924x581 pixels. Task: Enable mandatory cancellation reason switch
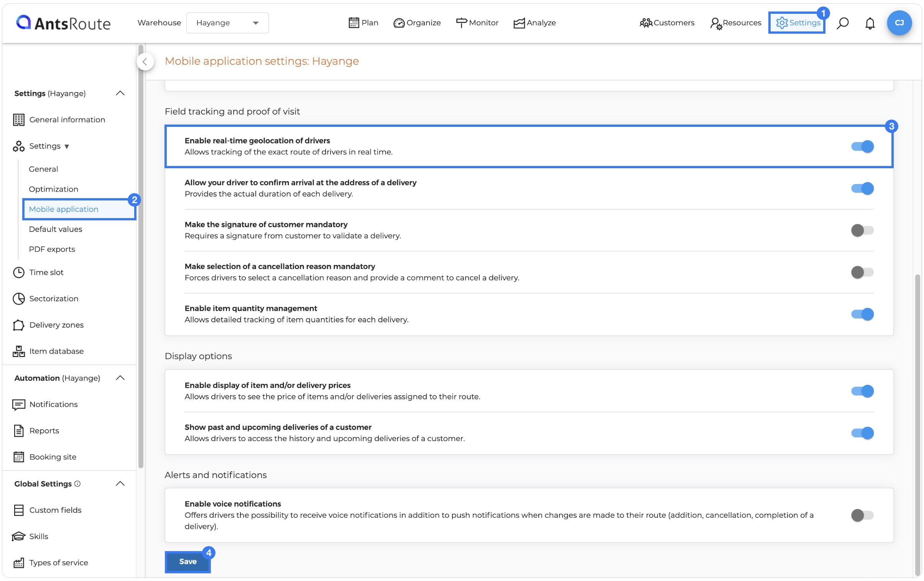[862, 272]
